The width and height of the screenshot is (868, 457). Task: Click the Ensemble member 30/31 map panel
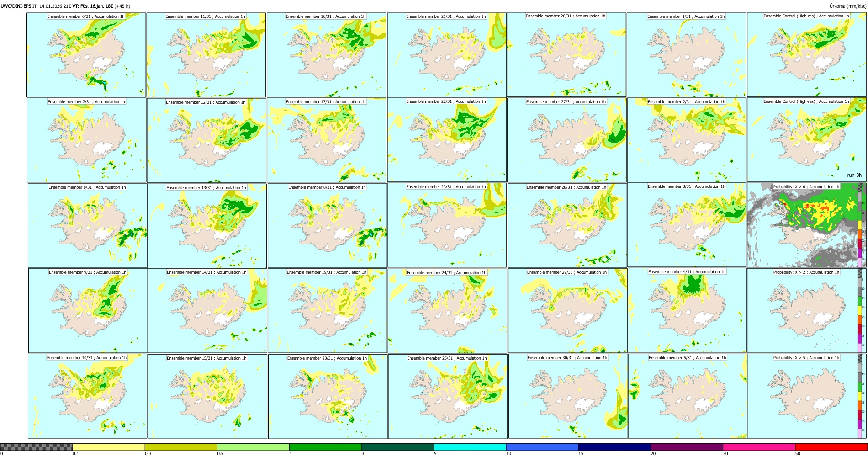568,396
